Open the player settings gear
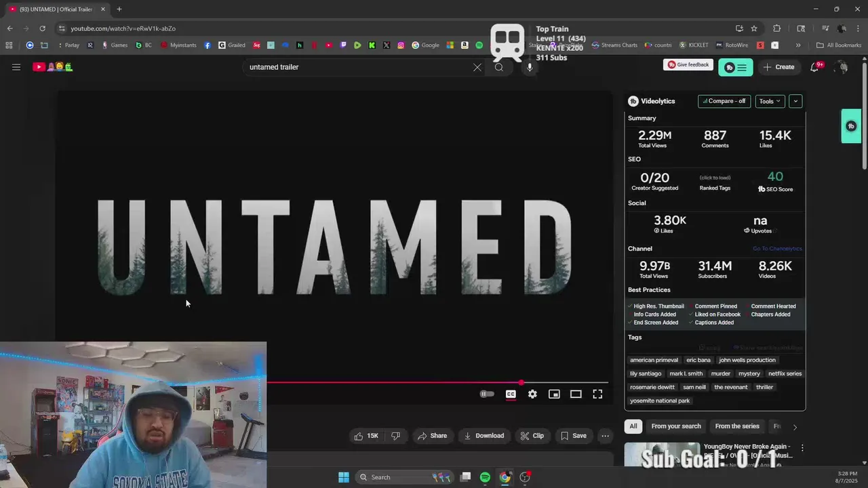Viewport: 868px width, 488px height. (x=532, y=394)
